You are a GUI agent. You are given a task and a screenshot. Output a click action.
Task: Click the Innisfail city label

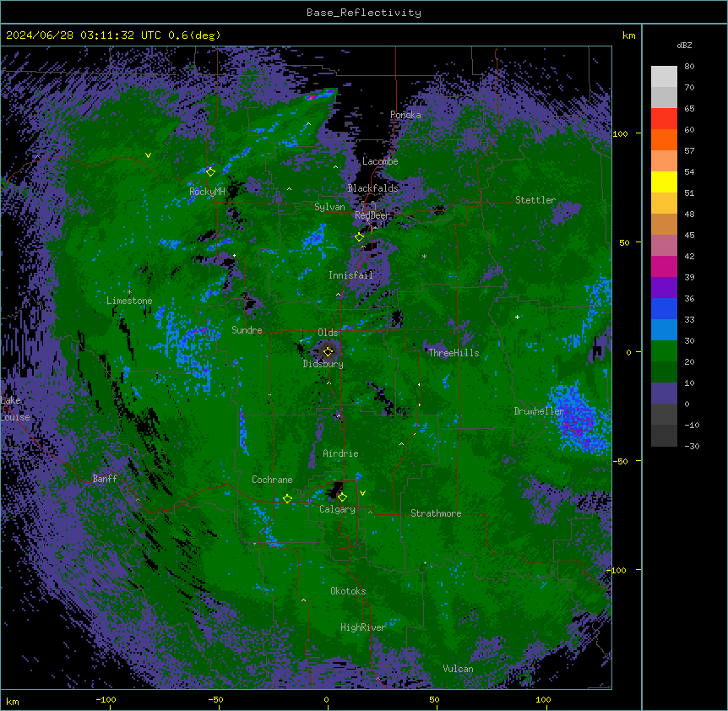[350, 275]
